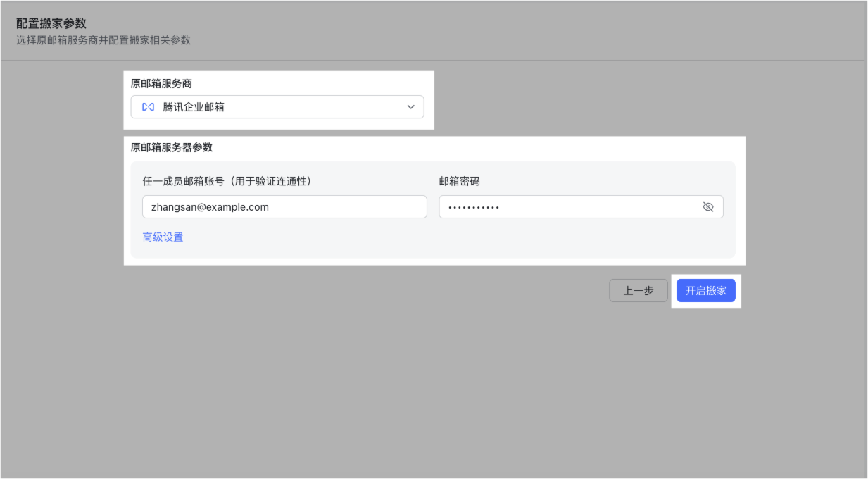868x479 pixels.
Task: Open the 高级设置 link
Action: click(x=163, y=237)
